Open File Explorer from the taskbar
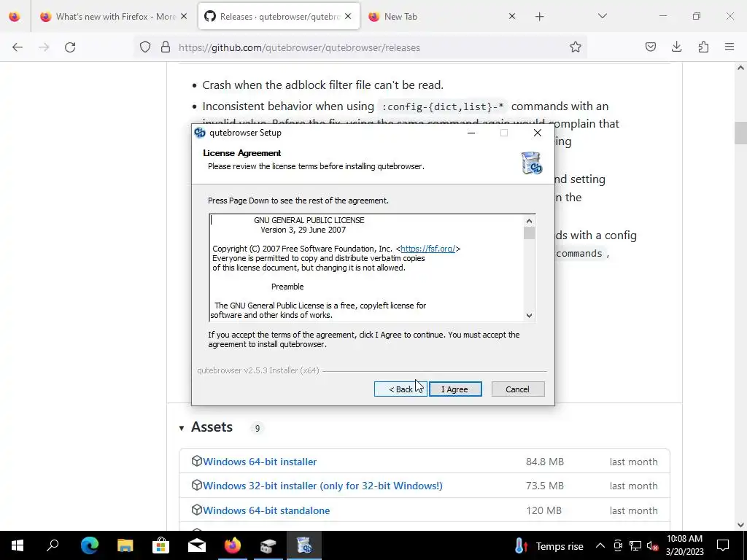The width and height of the screenshot is (747, 560). tap(125, 545)
